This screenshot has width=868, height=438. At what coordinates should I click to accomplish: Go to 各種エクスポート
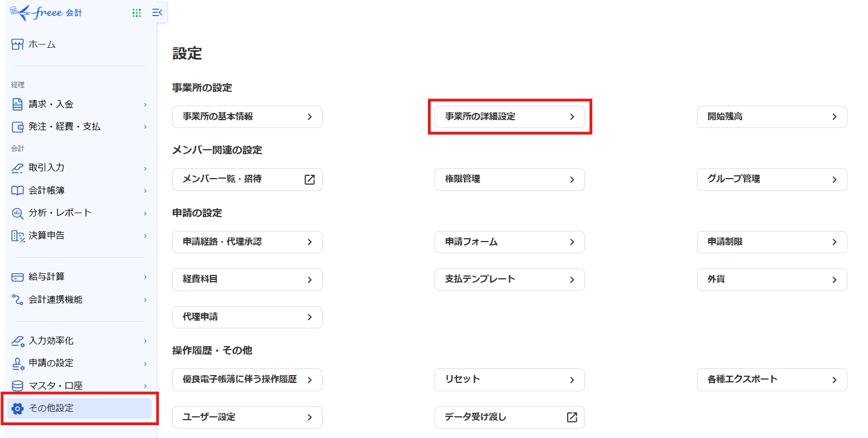coord(772,380)
